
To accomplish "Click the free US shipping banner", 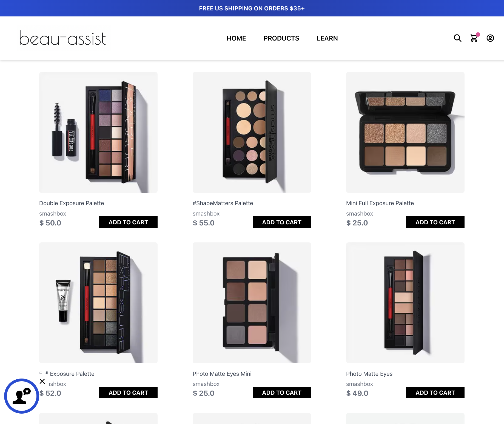I will coord(252,8).
